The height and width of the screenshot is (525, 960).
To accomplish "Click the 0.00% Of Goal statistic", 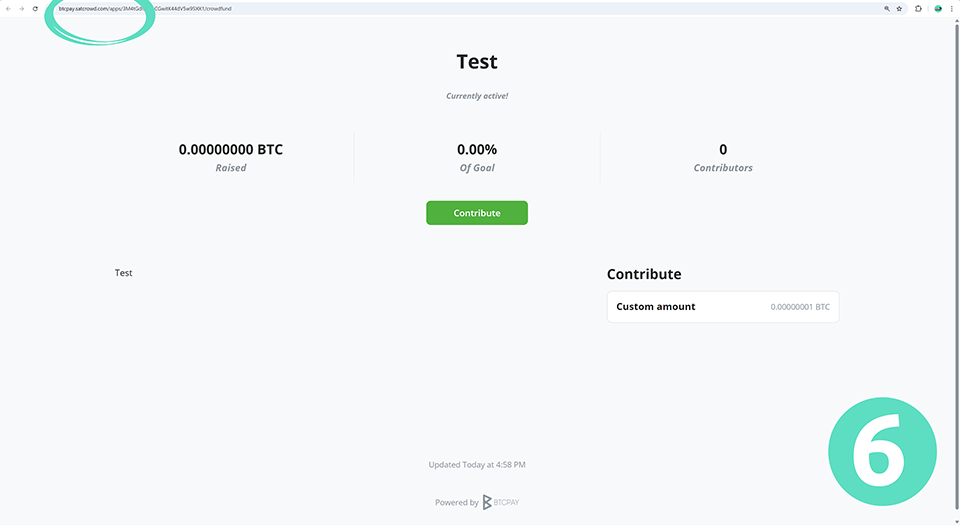I will (x=477, y=149).
